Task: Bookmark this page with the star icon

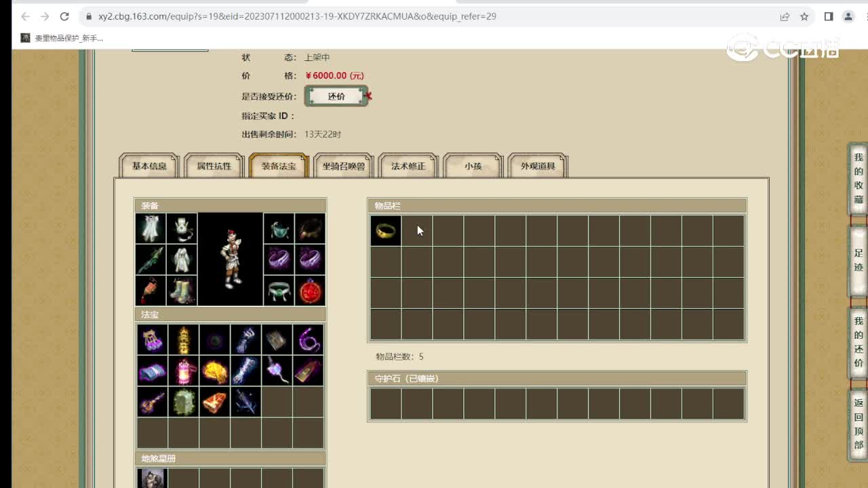Action: pyautogui.click(x=804, y=16)
